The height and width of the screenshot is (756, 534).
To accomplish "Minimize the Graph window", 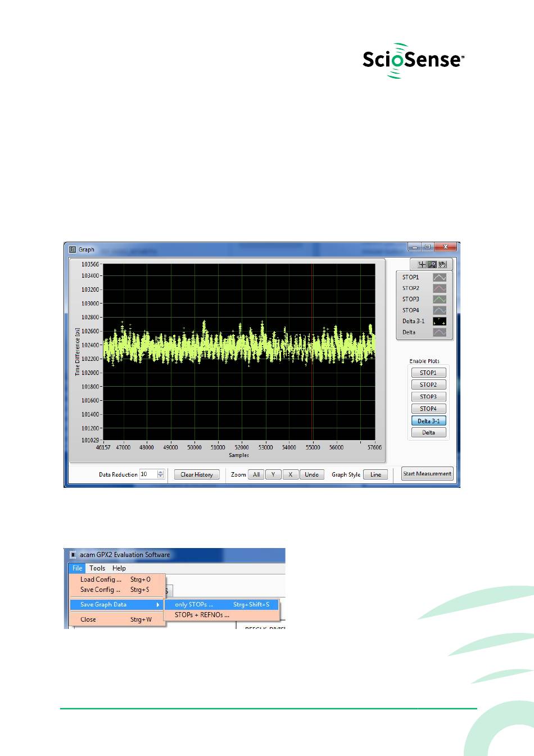I will 415,247.
